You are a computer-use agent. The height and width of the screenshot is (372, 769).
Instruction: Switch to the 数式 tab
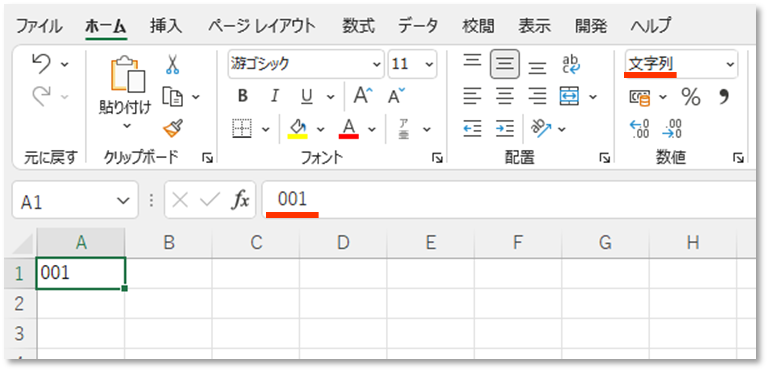(359, 25)
